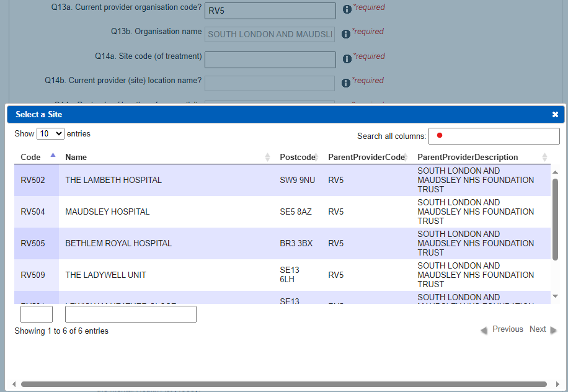Click the table vertical scrollbar thumb
The height and width of the screenshot is (392, 568).
[555, 219]
